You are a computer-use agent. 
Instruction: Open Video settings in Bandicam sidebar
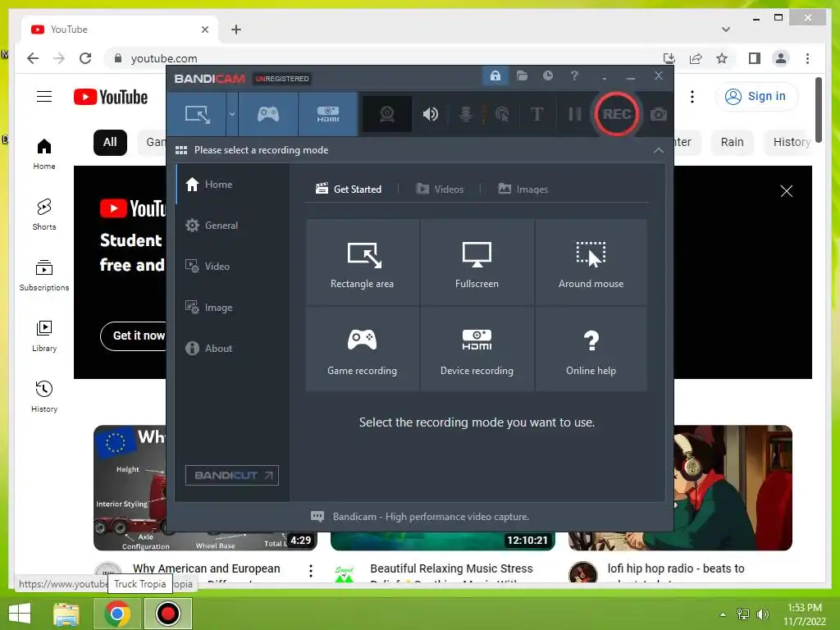[x=231, y=267]
